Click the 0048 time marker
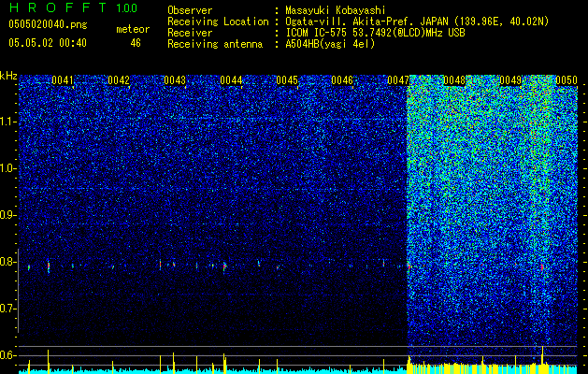This screenshot has width=588, height=374. tap(454, 80)
